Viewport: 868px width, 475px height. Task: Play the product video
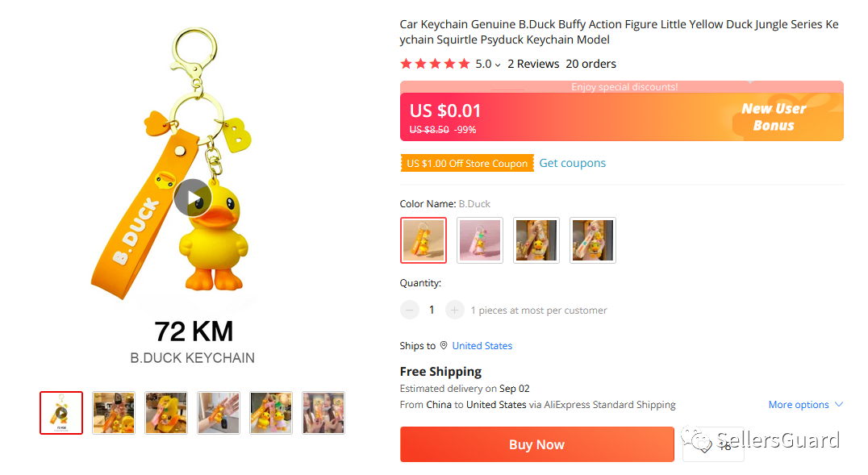[192, 198]
